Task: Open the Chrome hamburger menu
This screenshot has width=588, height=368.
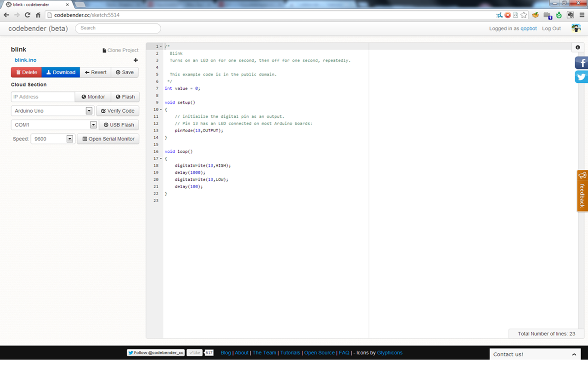Action: [582, 15]
